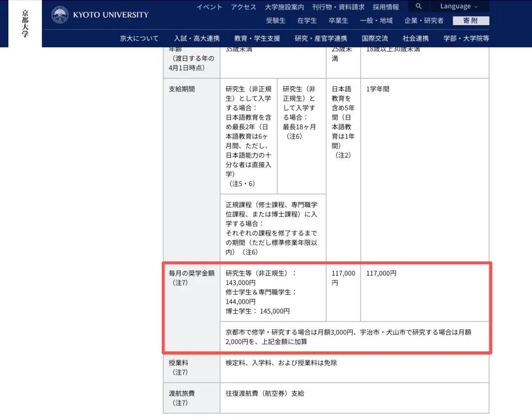Open the アクセス link

point(243,7)
